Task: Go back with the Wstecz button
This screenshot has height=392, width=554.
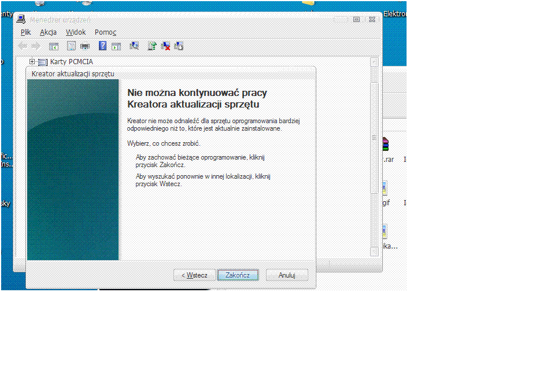Action: click(x=194, y=275)
